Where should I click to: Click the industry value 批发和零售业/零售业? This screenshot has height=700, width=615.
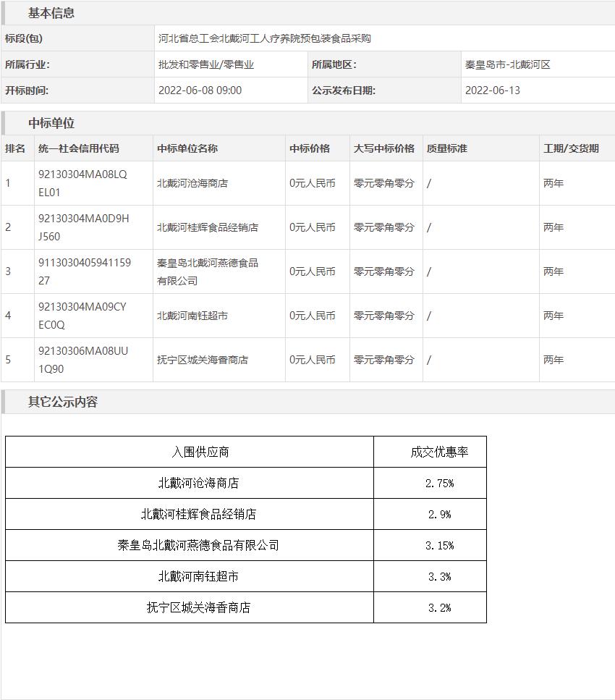pos(206,64)
